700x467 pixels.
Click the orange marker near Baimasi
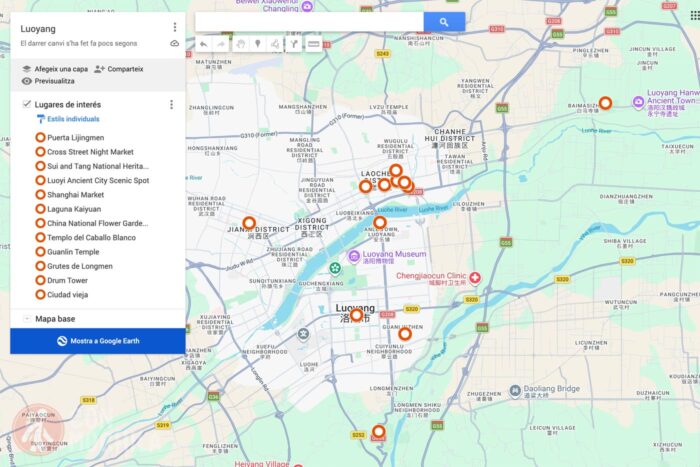[605, 103]
